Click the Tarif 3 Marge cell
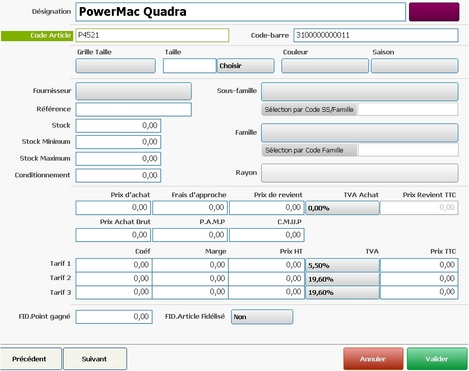The height and width of the screenshot is (371, 469). [190, 292]
